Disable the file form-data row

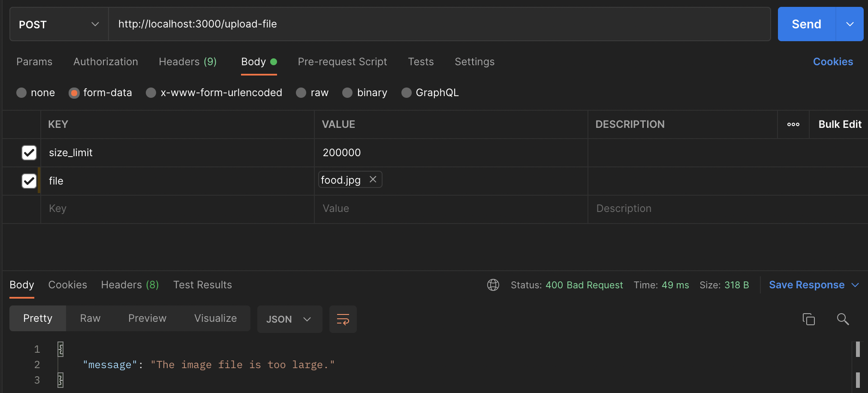tap(29, 181)
